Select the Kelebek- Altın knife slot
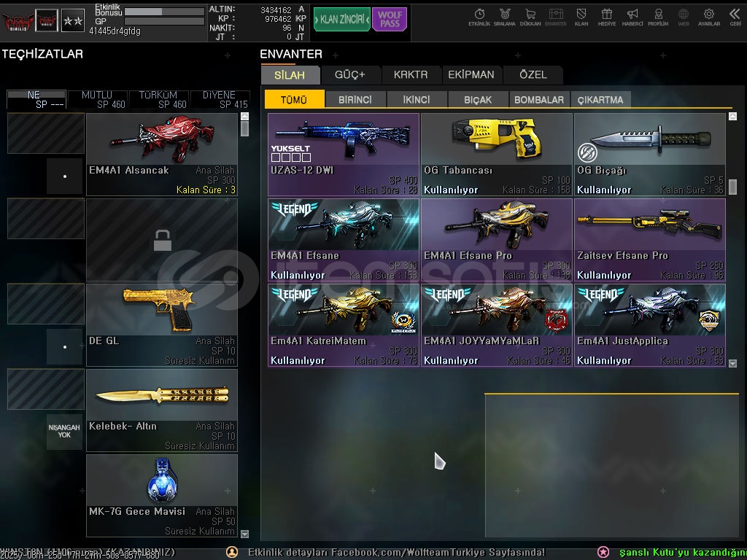 pyautogui.click(x=162, y=410)
